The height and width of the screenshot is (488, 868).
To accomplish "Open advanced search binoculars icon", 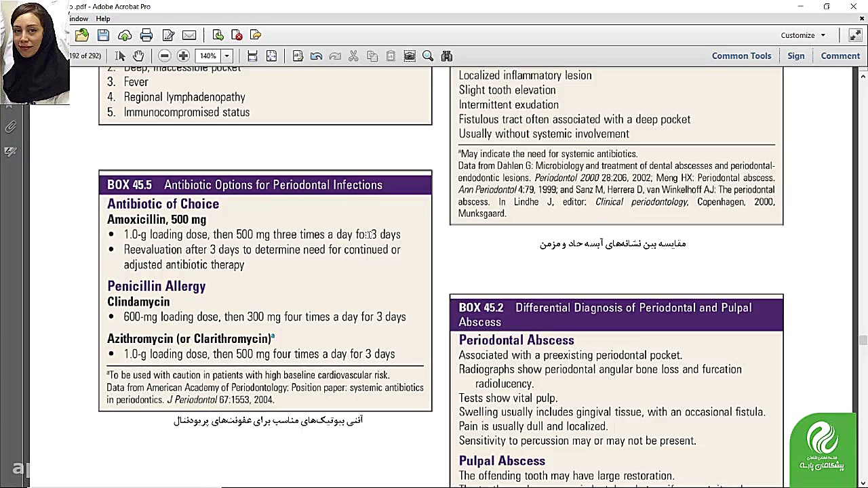I will click(x=446, y=56).
